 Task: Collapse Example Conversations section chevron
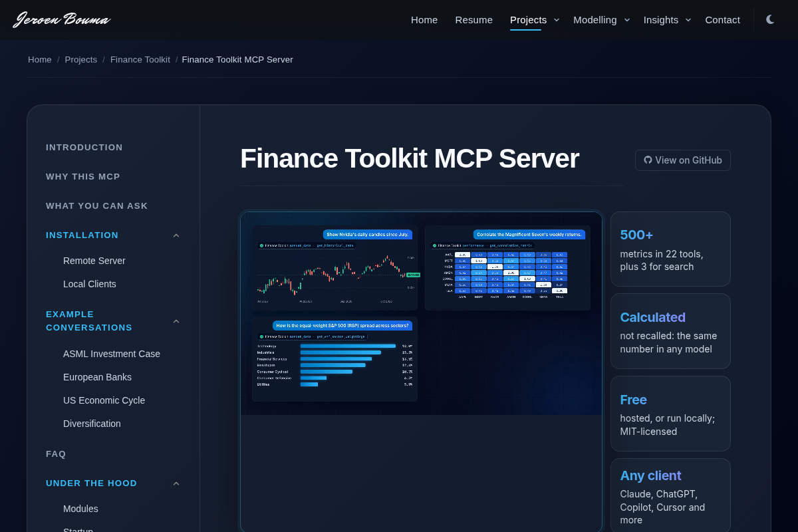(x=176, y=321)
